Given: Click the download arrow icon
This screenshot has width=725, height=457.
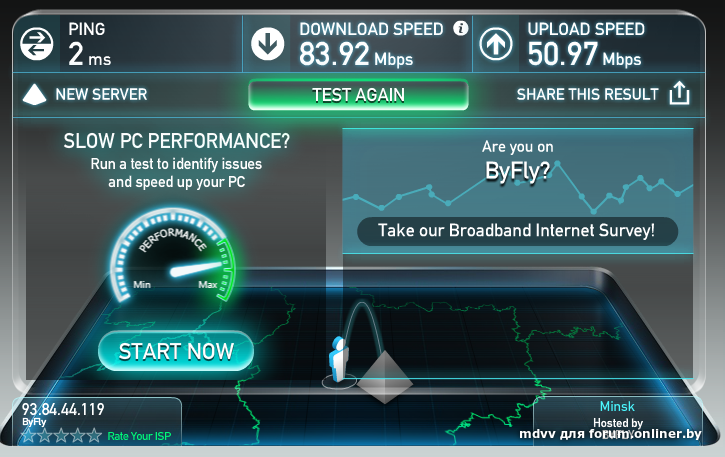Looking at the screenshot, I should pos(267,44).
